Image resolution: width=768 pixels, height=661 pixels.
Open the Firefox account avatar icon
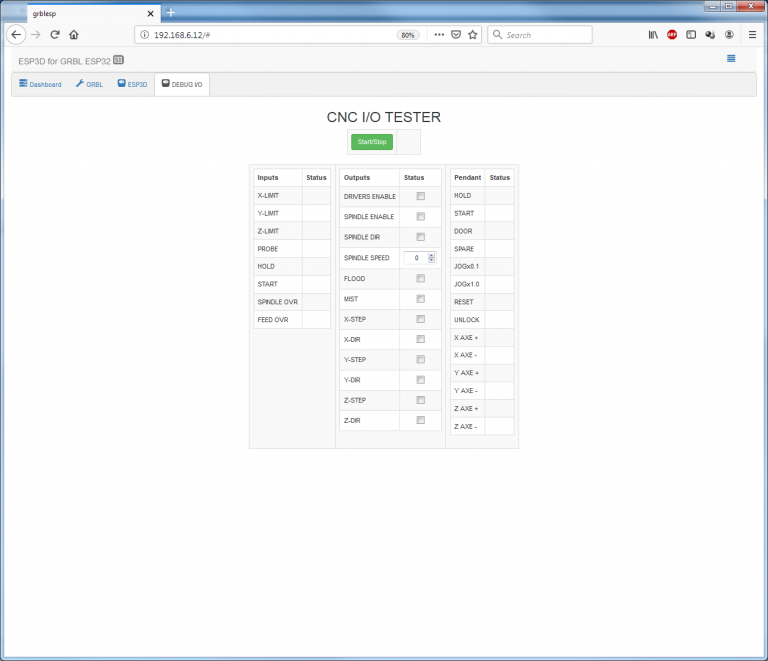[x=729, y=35]
